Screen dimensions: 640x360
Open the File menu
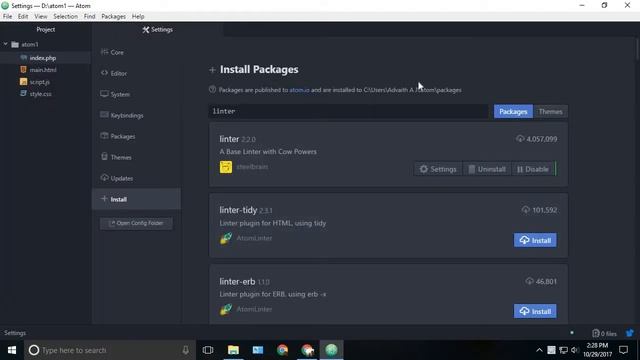pyautogui.click(x=7, y=16)
